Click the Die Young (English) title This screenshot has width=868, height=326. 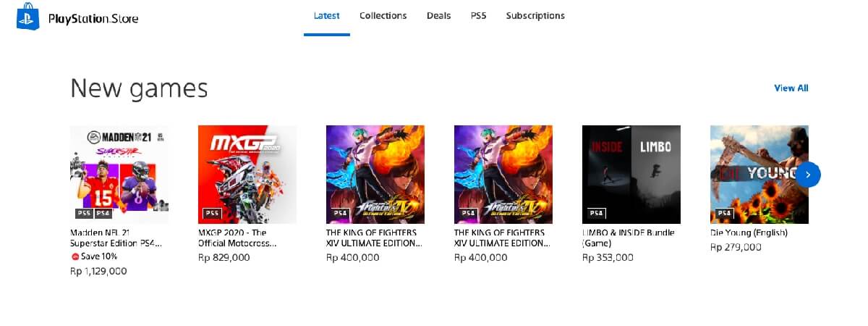coord(749,233)
